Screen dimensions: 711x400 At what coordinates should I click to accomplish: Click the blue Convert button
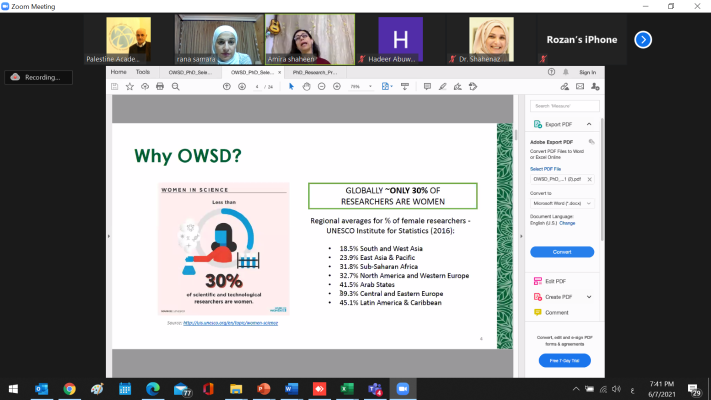coord(562,251)
